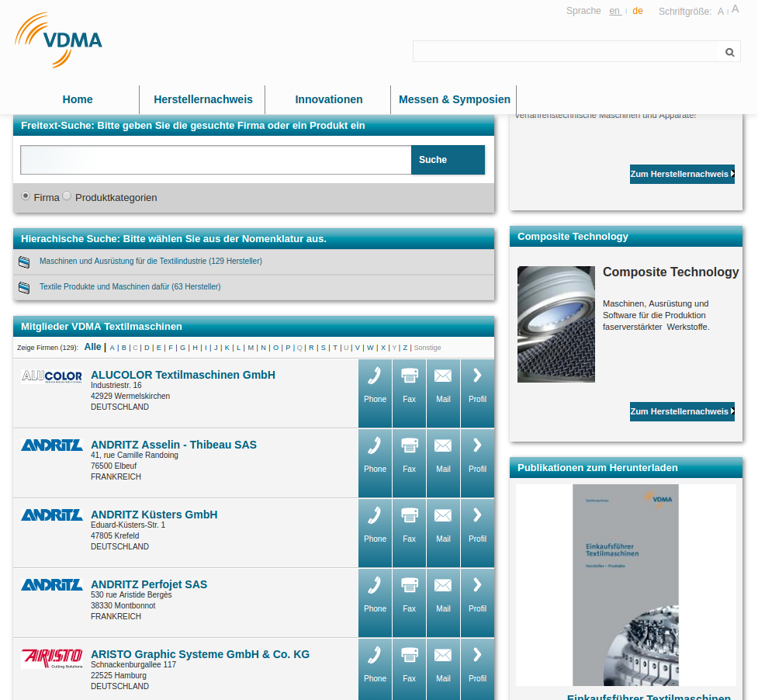
Task: Click the ARISTO company logo
Action: coord(52,658)
